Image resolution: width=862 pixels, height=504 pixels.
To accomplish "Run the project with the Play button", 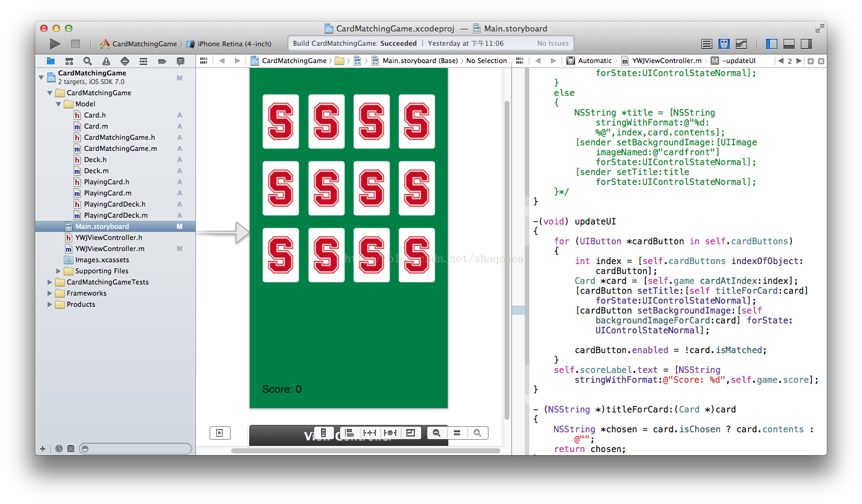I will pos(55,44).
